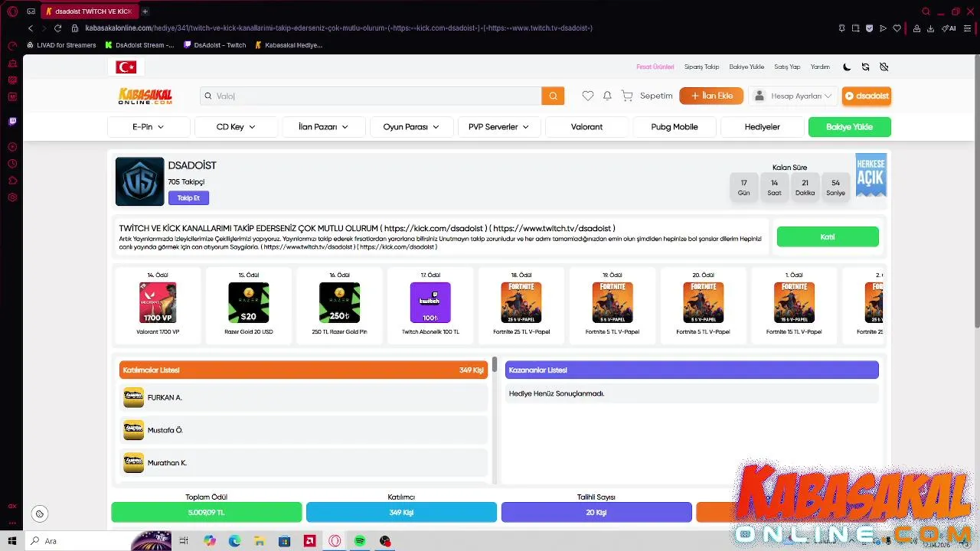The height and width of the screenshot is (551, 980).
Task: Open Fırsat Ürünleri link
Action: click(655, 67)
